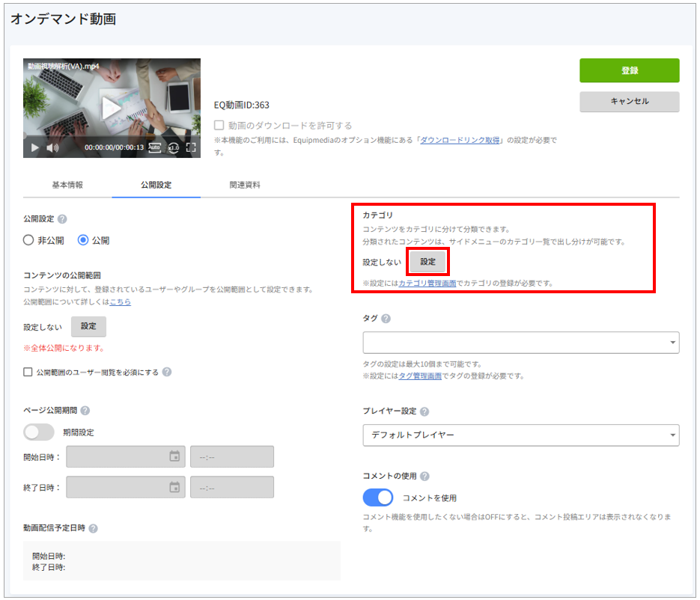Click the large center play button on video
The height and width of the screenshot is (600, 700).
click(x=111, y=108)
